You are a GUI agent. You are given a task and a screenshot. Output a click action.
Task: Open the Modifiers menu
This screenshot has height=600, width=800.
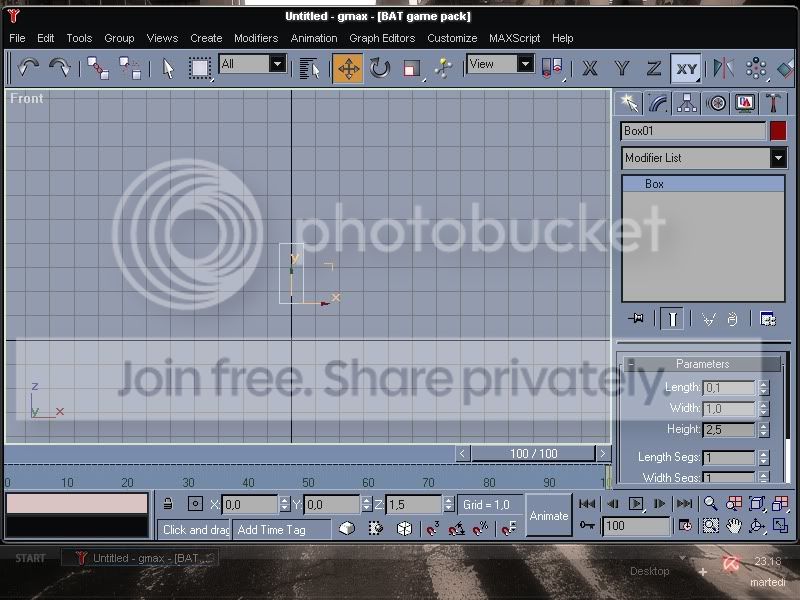(x=256, y=38)
